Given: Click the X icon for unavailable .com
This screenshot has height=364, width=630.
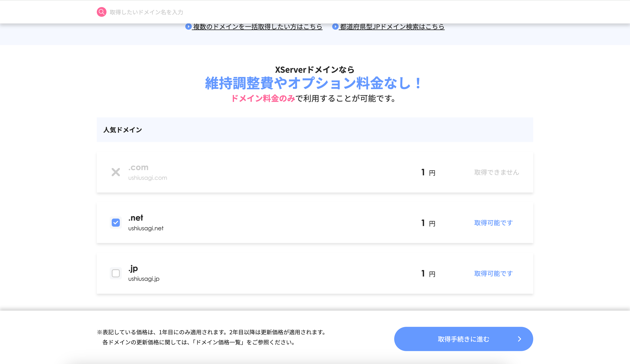Looking at the screenshot, I should 116,172.
